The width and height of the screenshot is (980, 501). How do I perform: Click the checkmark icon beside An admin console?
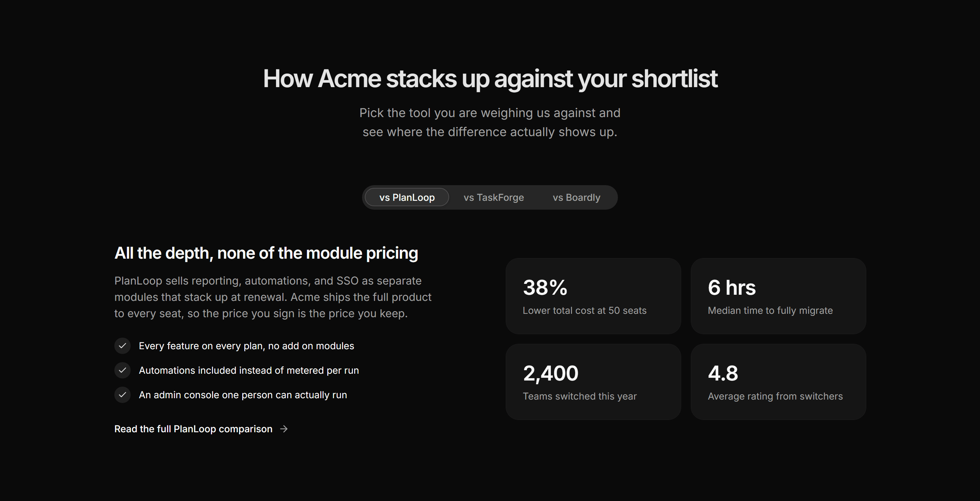pos(122,395)
